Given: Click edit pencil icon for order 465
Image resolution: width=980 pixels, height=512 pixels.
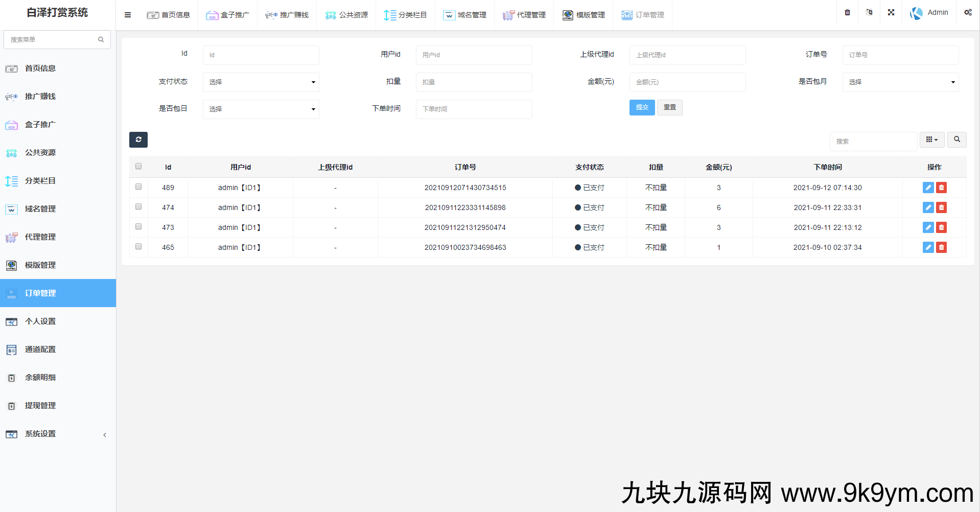Looking at the screenshot, I should [928, 247].
